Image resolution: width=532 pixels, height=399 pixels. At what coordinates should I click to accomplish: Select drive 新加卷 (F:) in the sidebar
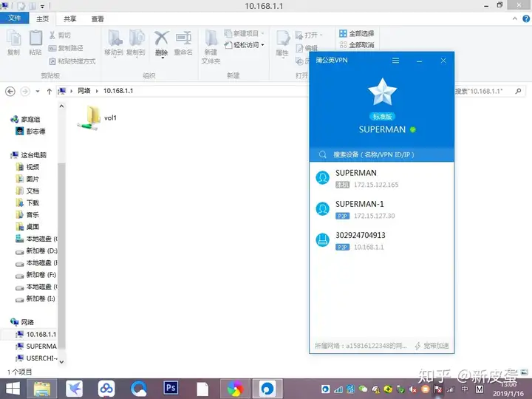tap(36, 274)
